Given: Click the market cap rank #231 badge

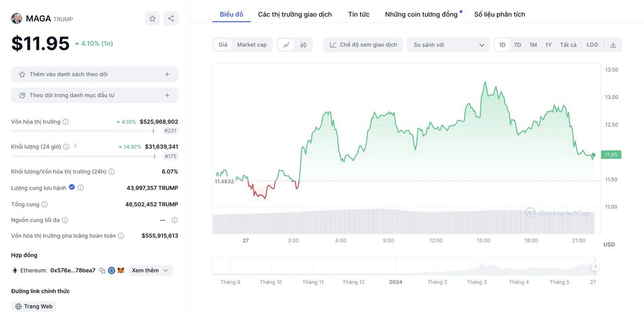Looking at the screenshot, I should click(x=171, y=131).
